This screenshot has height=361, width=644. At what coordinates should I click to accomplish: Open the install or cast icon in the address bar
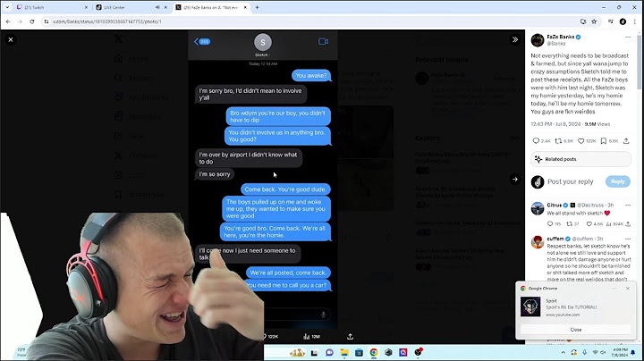tap(583, 21)
